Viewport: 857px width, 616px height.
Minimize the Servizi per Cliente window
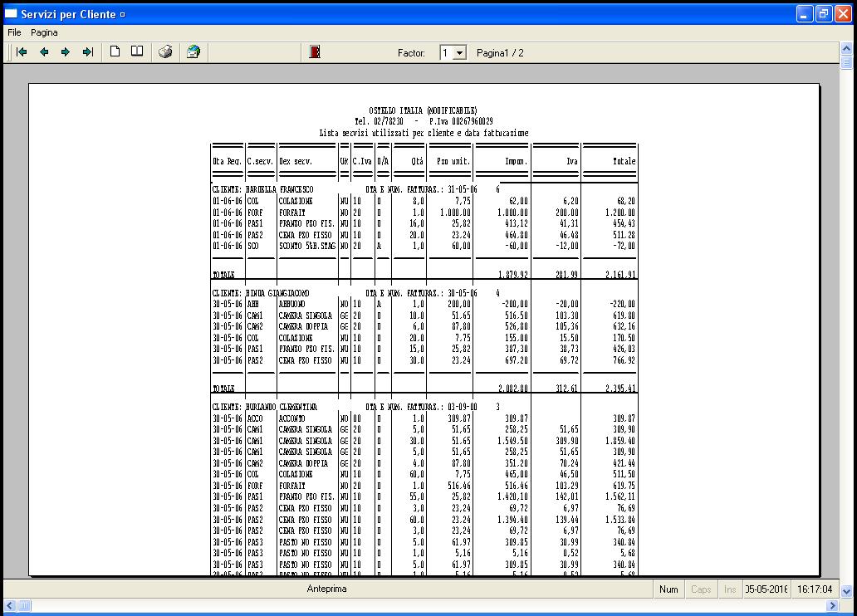pos(805,13)
